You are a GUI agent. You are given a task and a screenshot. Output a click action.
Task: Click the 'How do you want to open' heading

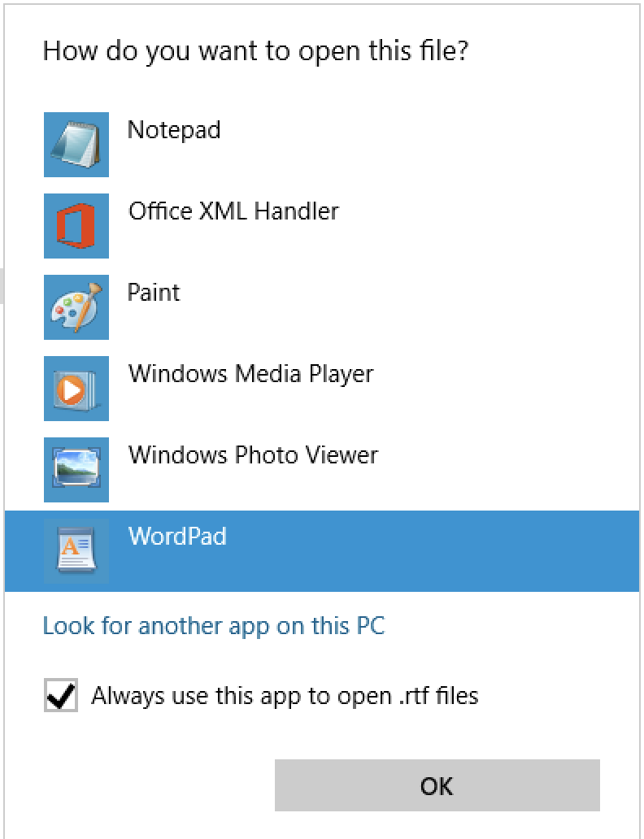coord(255,52)
